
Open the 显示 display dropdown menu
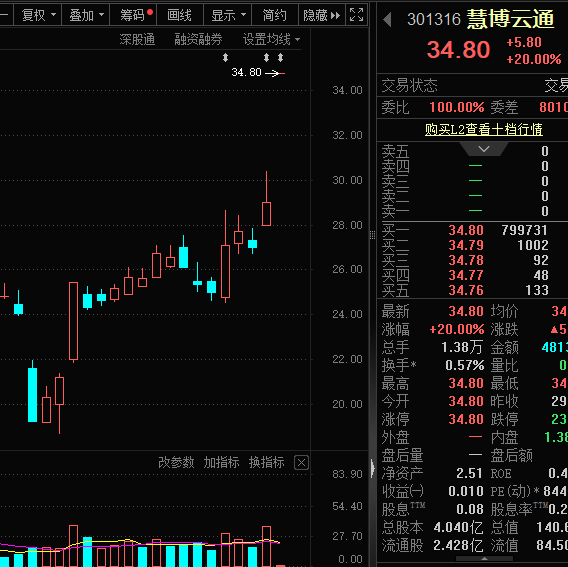click(x=227, y=15)
